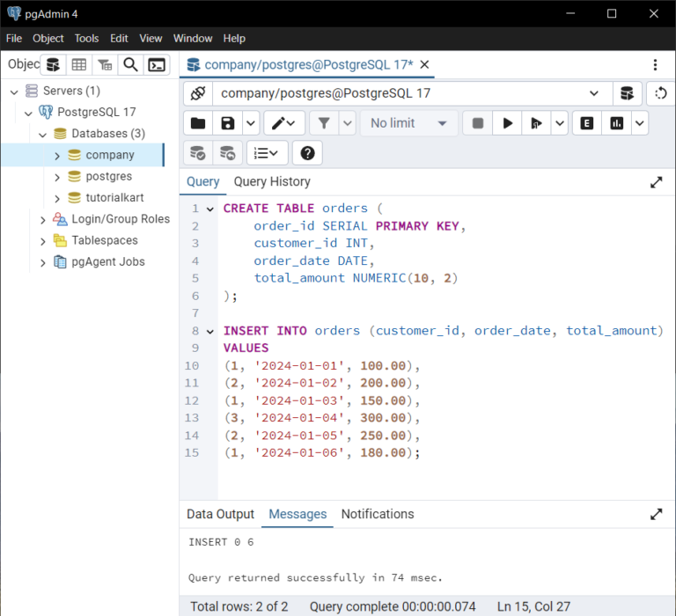Open the PSQL terminal tool icon
This screenshot has height=616, width=676.
pos(157,64)
